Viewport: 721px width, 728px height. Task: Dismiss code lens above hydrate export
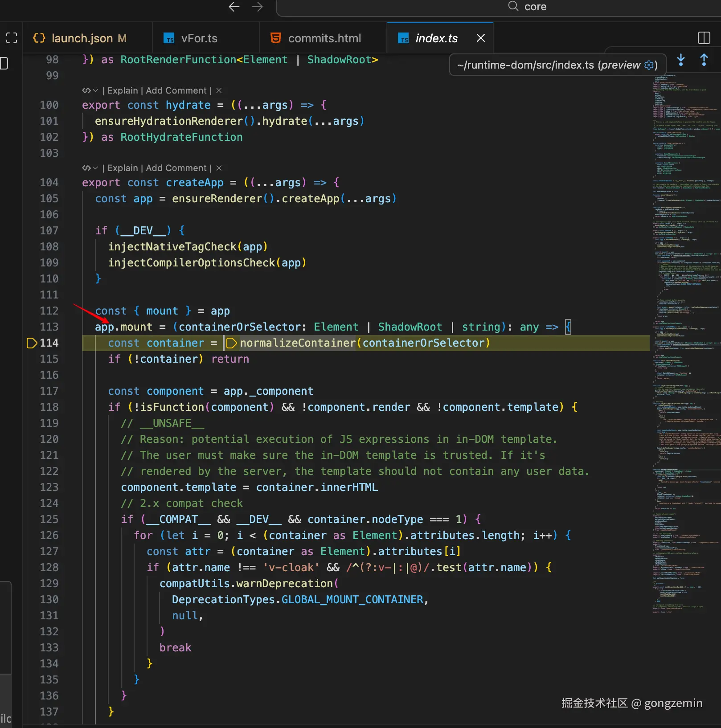(219, 90)
